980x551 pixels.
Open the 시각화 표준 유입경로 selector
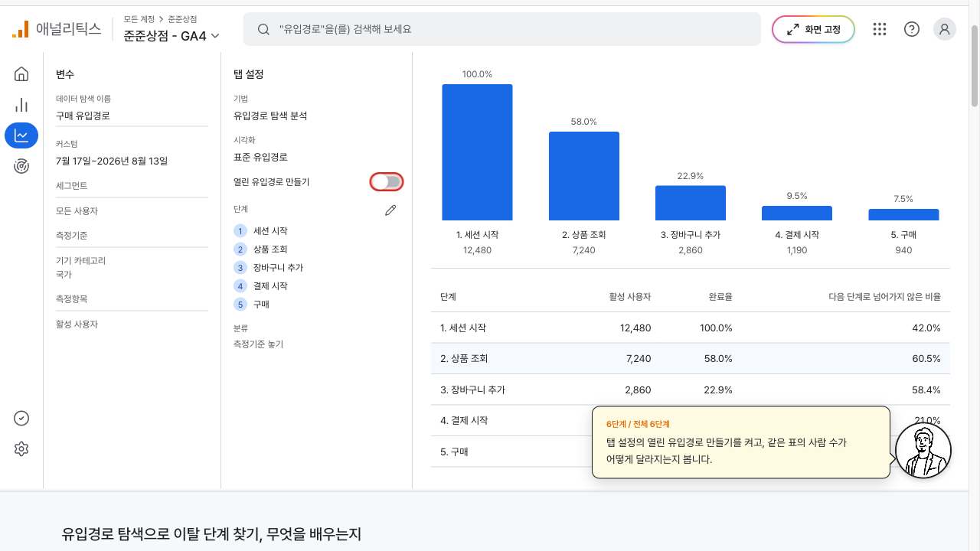coord(260,157)
